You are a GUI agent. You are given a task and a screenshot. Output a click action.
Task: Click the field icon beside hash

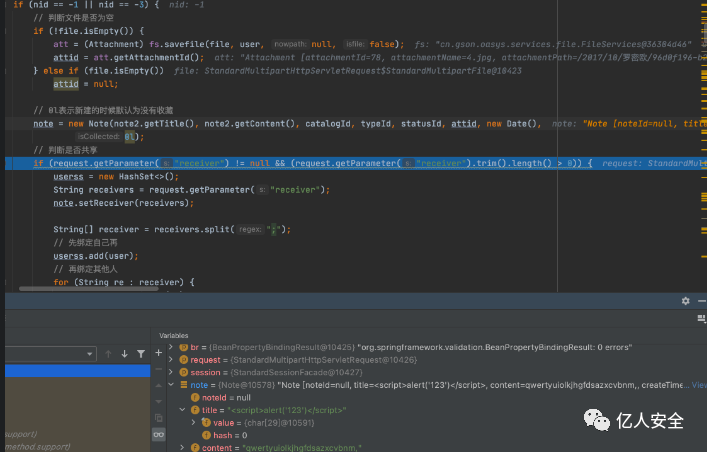[x=206, y=435]
